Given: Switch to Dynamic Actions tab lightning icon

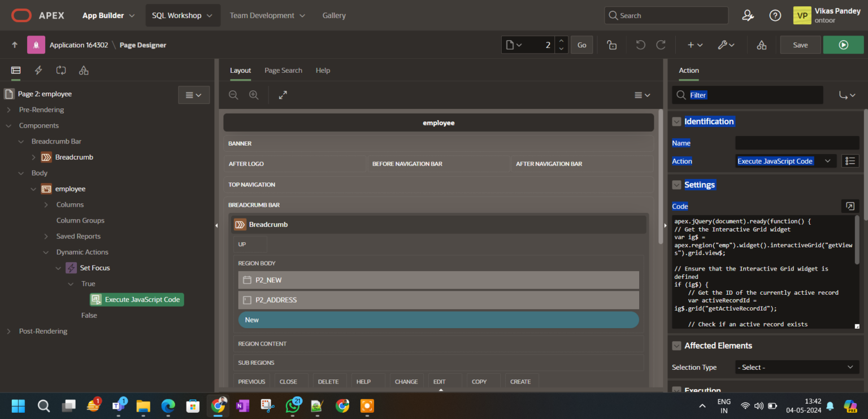Looking at the screenshot, I should pyautogui.click(x=38, y=71).
